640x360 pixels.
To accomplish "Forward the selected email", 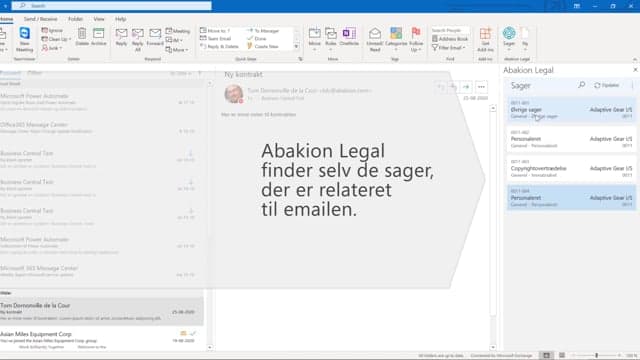I will click(x=155, y=37).
